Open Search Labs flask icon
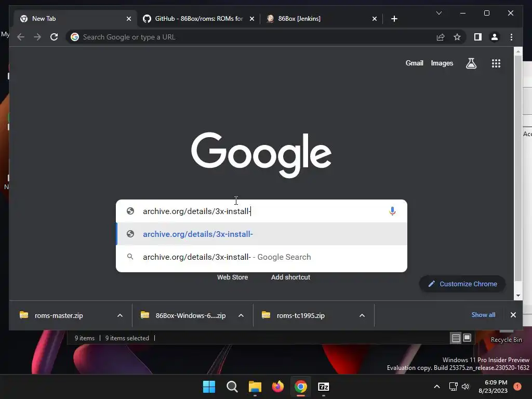The image size is (532, 399). click(471, 63)
